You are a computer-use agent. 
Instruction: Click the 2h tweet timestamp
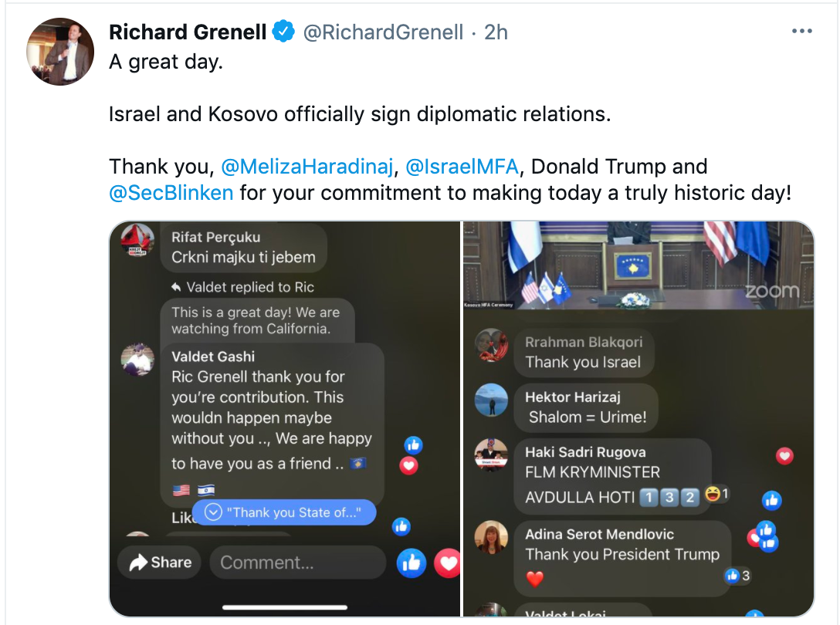[496, 32]
